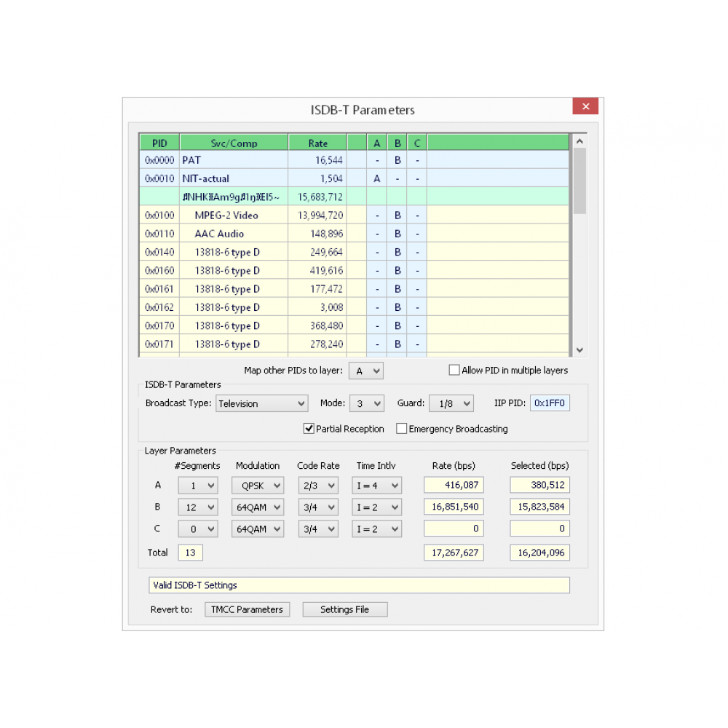
Task: Enable Allow PID in multiple layers
Action: [x=455, y=371]
